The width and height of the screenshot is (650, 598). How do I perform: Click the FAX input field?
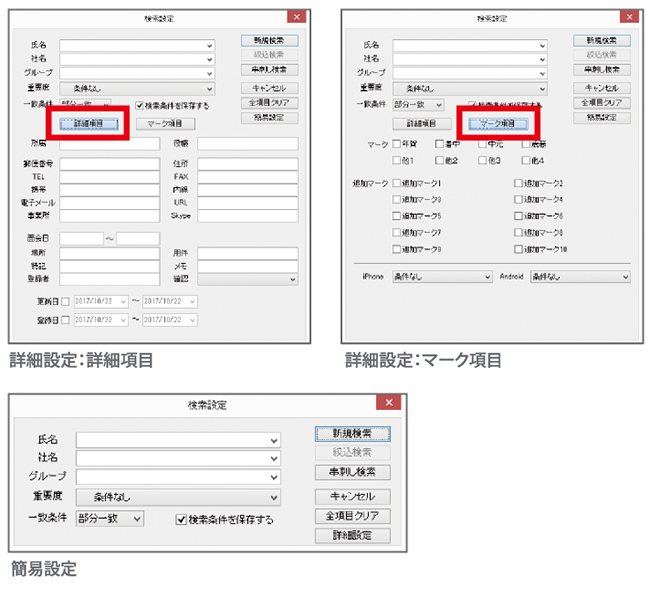(247, 177)
